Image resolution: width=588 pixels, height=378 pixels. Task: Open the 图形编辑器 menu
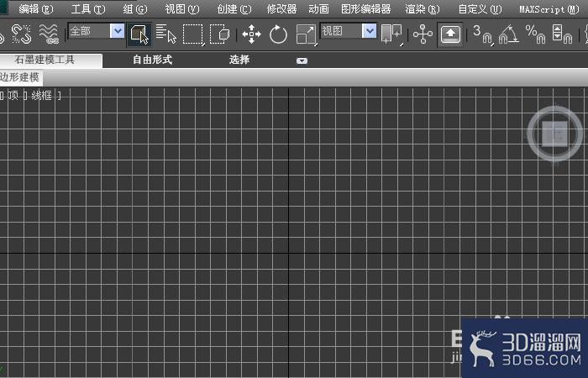pos(366,9)
